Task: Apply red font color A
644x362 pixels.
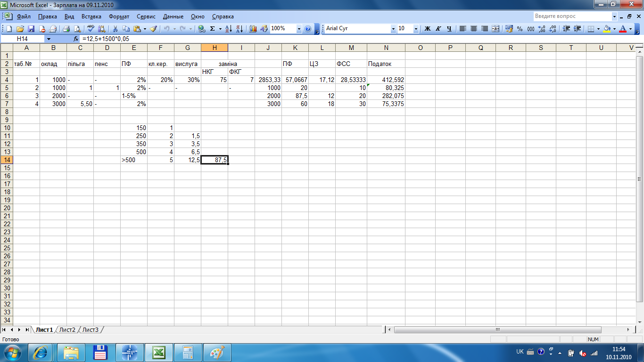Action: (623, 29)
